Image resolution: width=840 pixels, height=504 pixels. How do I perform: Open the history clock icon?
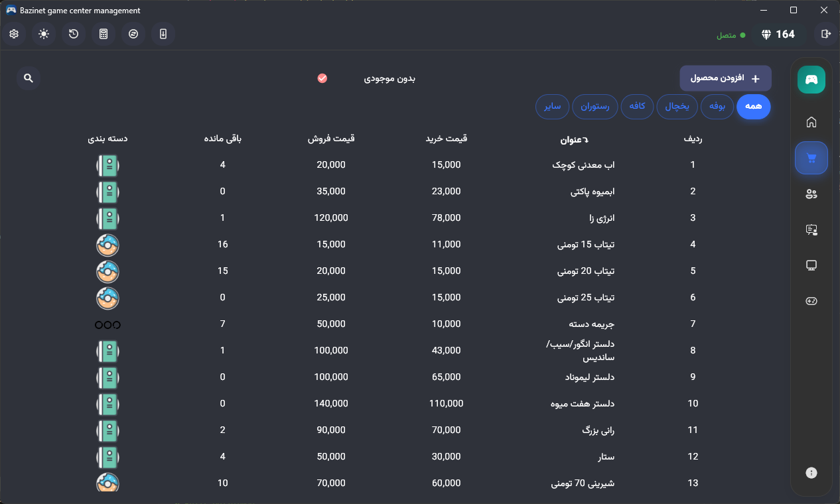pyautogui.click(x=74, y=34)
